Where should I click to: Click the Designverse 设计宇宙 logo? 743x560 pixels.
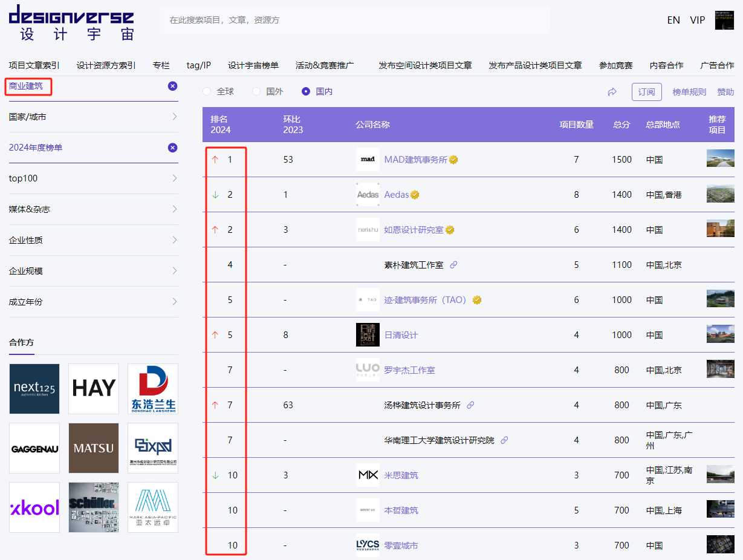tap(71, 22)
